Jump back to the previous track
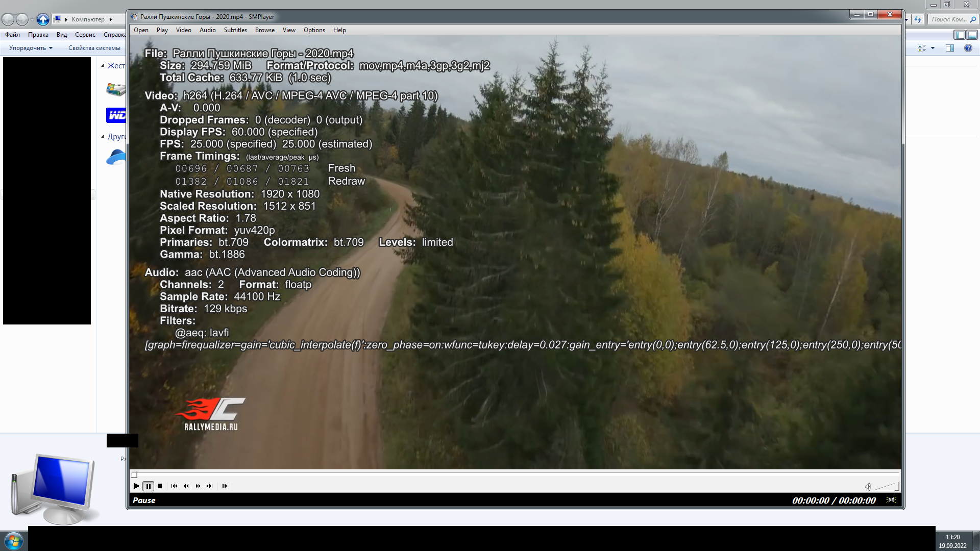The image size is (980, 551). (175, 486)
